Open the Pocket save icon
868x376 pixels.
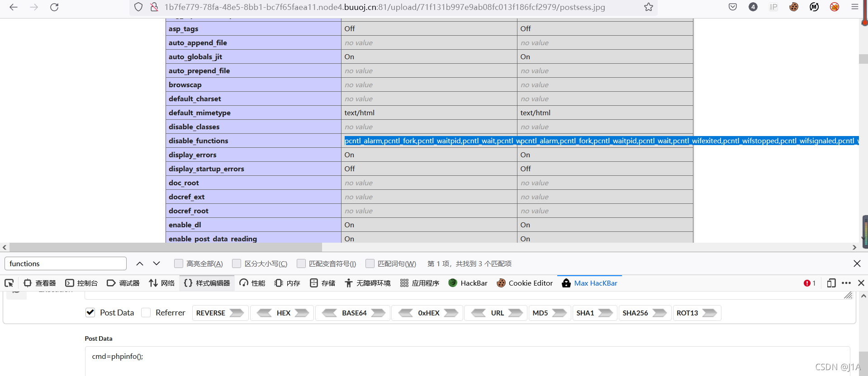(x=733, y=7)
